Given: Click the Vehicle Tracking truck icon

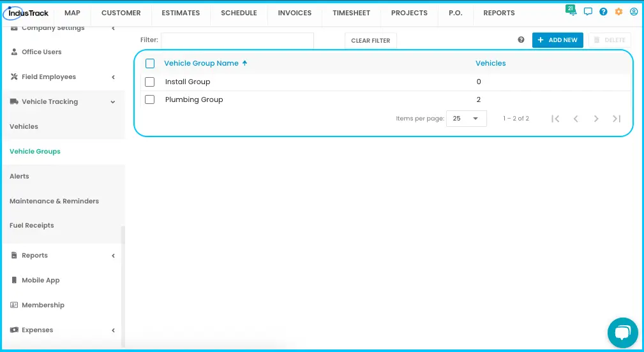Looking at the screenshot, I should (x=14, y=101).
